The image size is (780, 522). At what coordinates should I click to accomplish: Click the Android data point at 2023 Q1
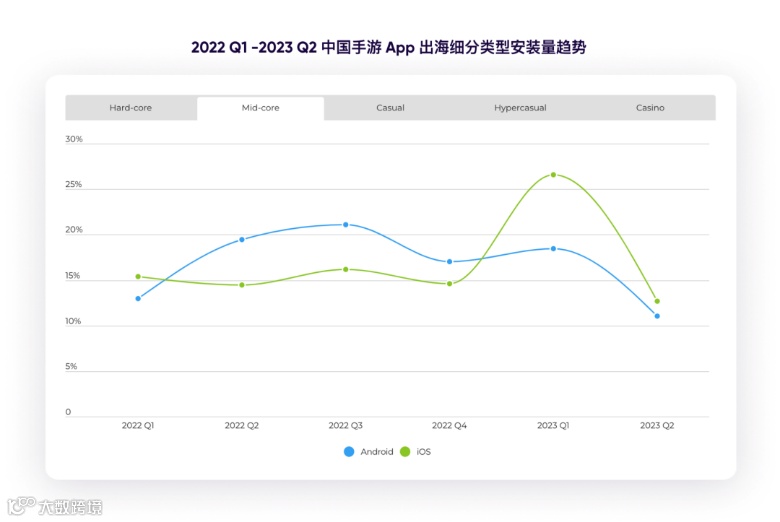click(554, 249)
